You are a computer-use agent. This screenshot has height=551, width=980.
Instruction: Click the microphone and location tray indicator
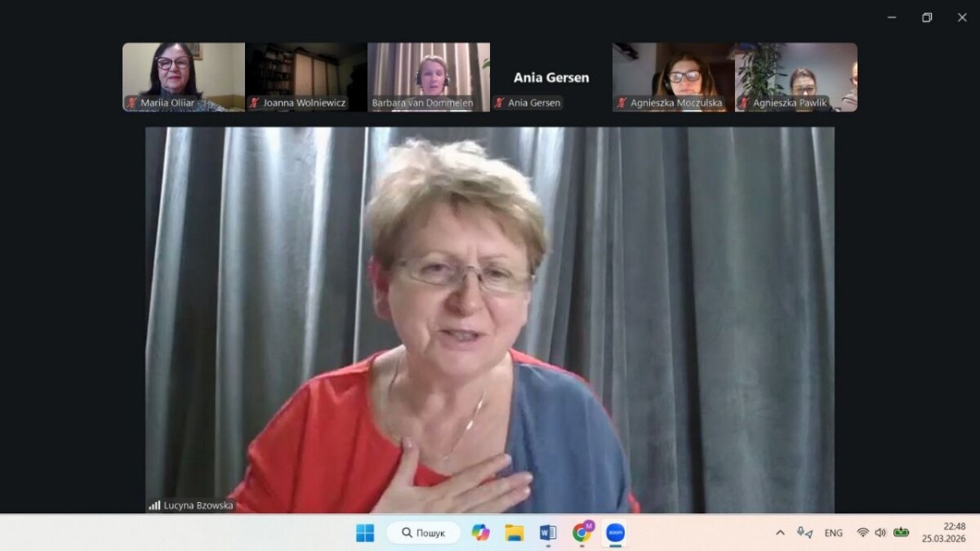[804, 532]
